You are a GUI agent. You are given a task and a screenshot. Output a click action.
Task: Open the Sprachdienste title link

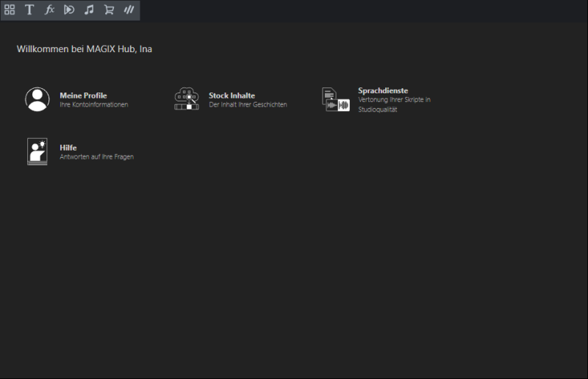tap(383, 90)
